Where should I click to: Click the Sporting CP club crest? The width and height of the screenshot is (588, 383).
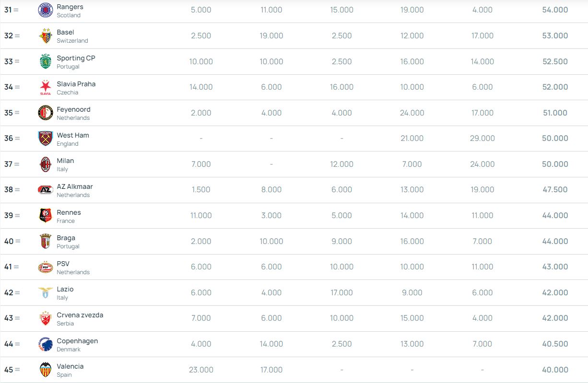click(x=46, y=61)
